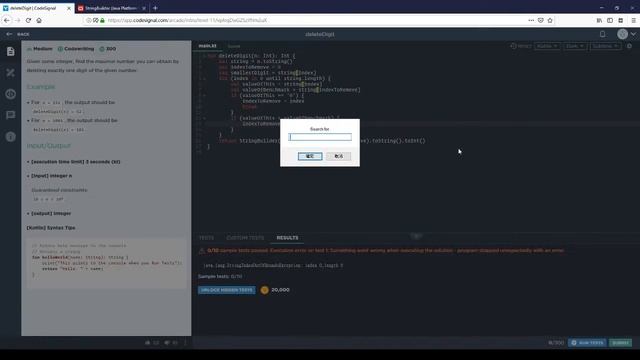
Task: Bookmark the page with the star icon
Action: click(550, 20)
